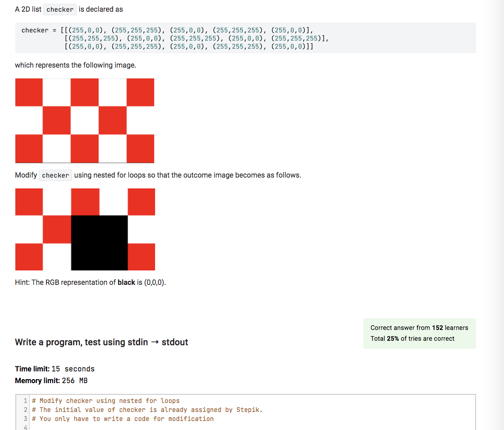
Task: Click a white square in the first checkerboard
Action: coord(57,92)
